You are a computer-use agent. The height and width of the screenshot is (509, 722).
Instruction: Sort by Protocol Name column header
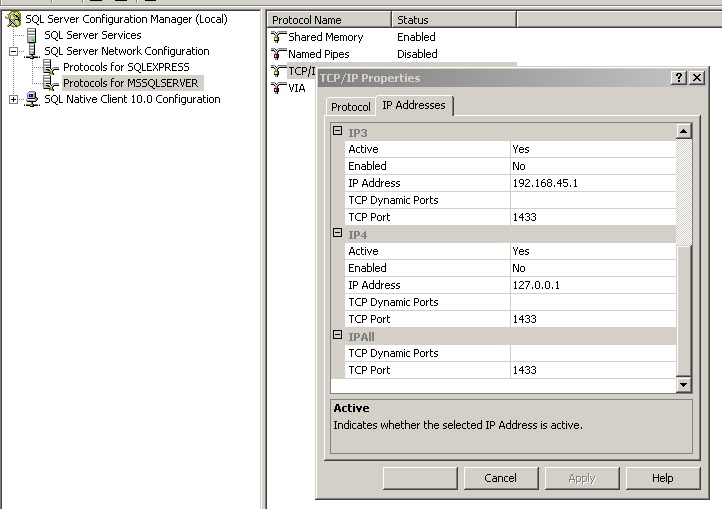pos(329,20)
